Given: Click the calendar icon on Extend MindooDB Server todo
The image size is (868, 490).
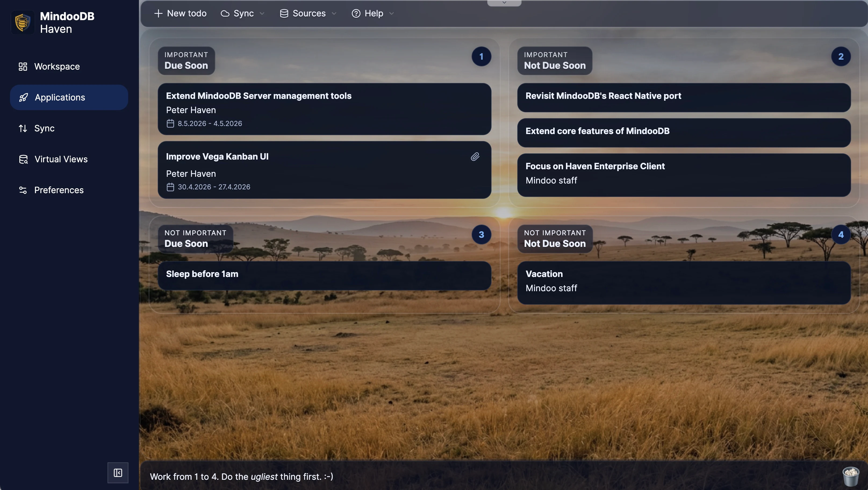Looking at the screenshot, I should coord(170,123).
